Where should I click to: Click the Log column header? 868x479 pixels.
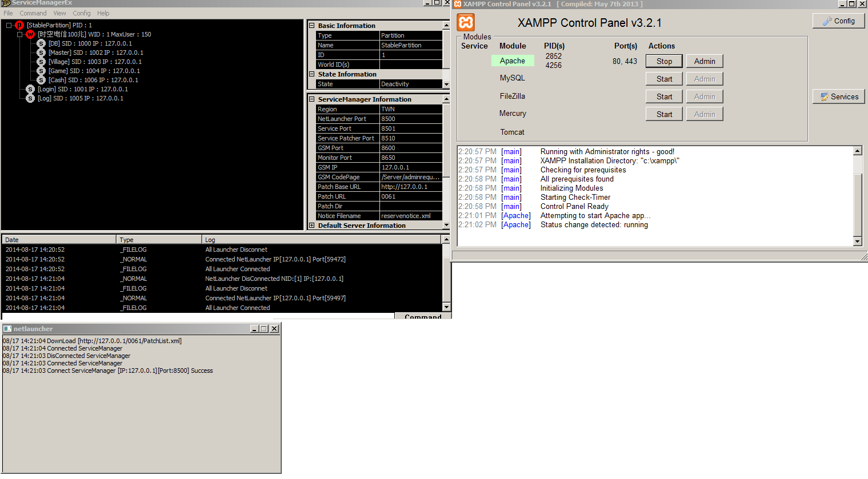click(322, 240)
